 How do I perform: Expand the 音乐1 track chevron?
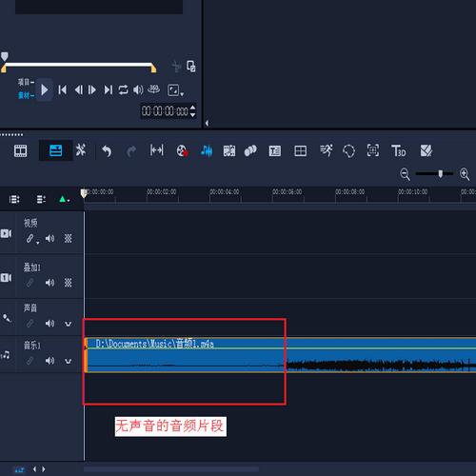68,361
